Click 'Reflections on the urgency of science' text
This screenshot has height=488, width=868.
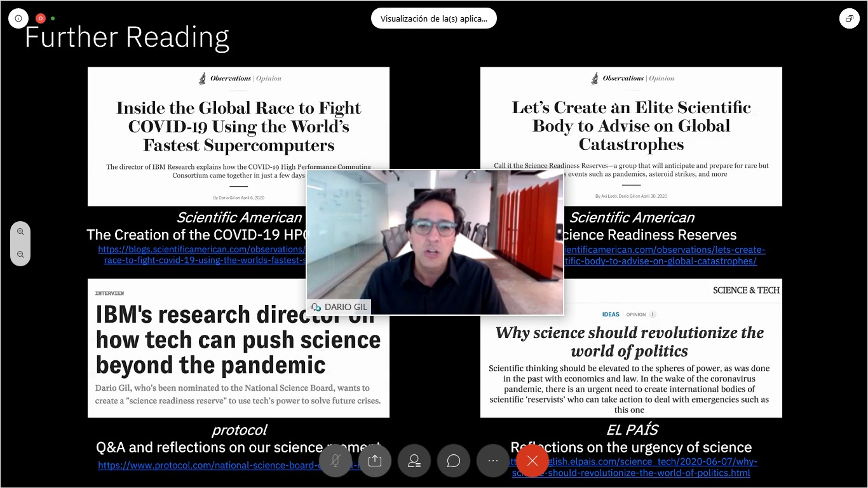631,447
